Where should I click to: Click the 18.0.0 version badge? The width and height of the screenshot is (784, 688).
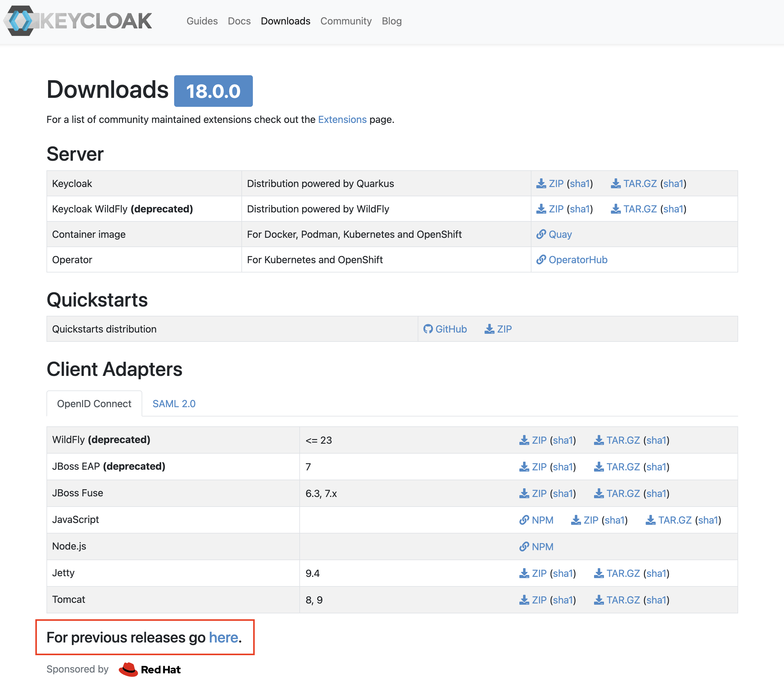213,91
